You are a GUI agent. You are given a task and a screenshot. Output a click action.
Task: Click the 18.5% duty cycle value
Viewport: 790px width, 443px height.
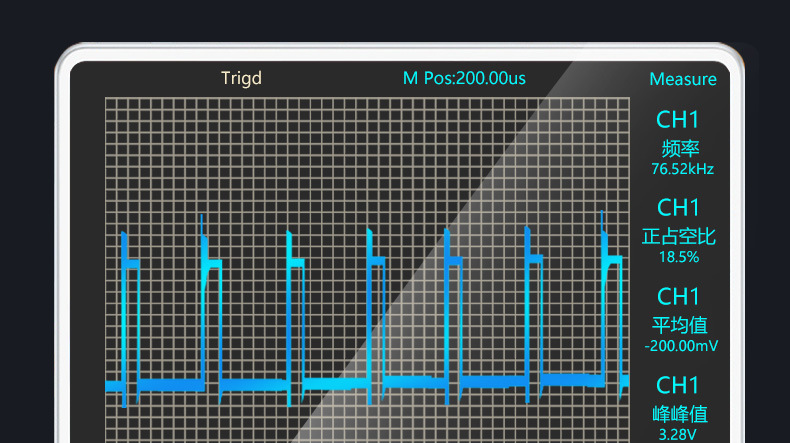click(x=679, y=257)
